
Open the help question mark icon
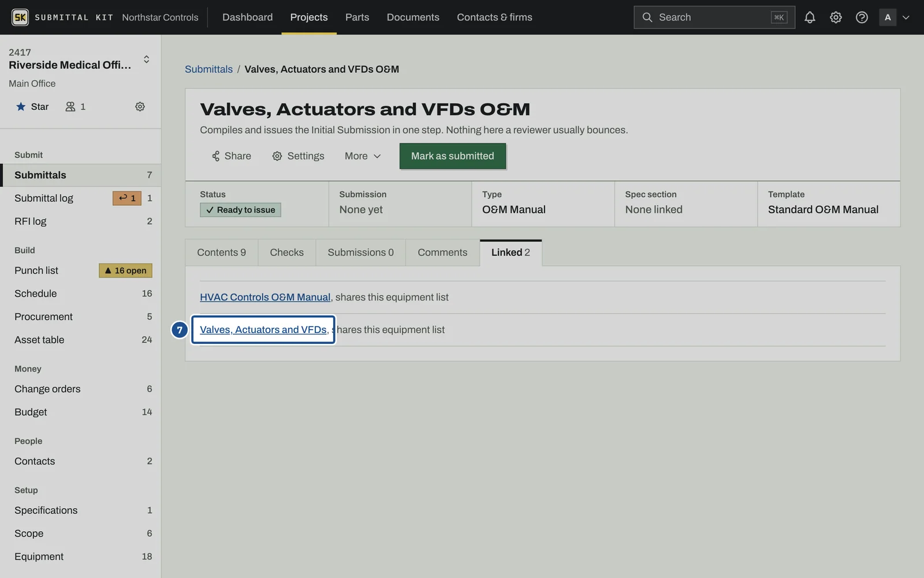coord(862,17)
